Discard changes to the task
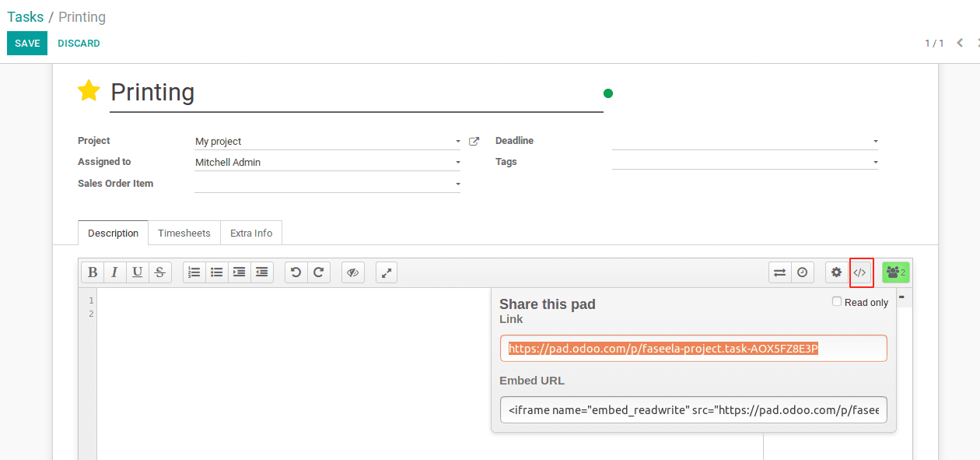 tap(79, 44)
